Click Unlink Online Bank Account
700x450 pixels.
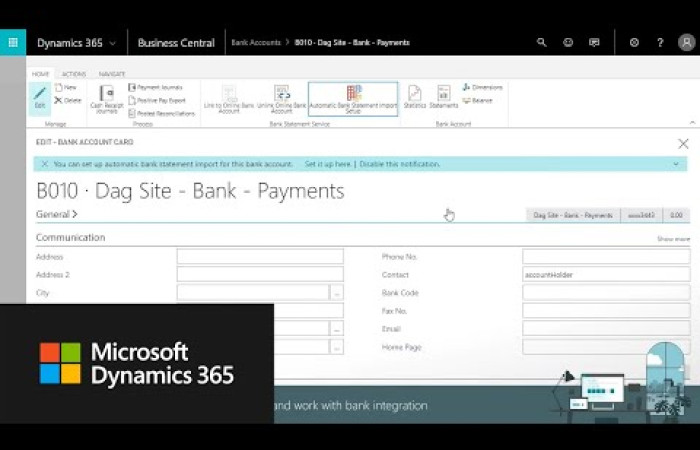point(282,99)
